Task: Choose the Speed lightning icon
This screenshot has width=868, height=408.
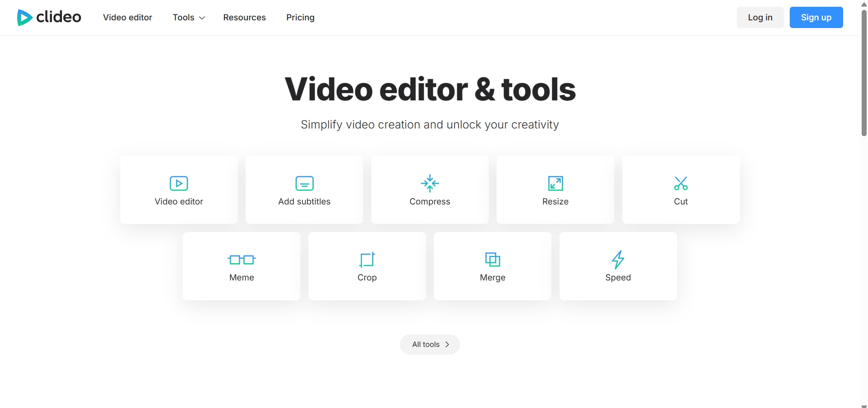Action: [618, 260]
